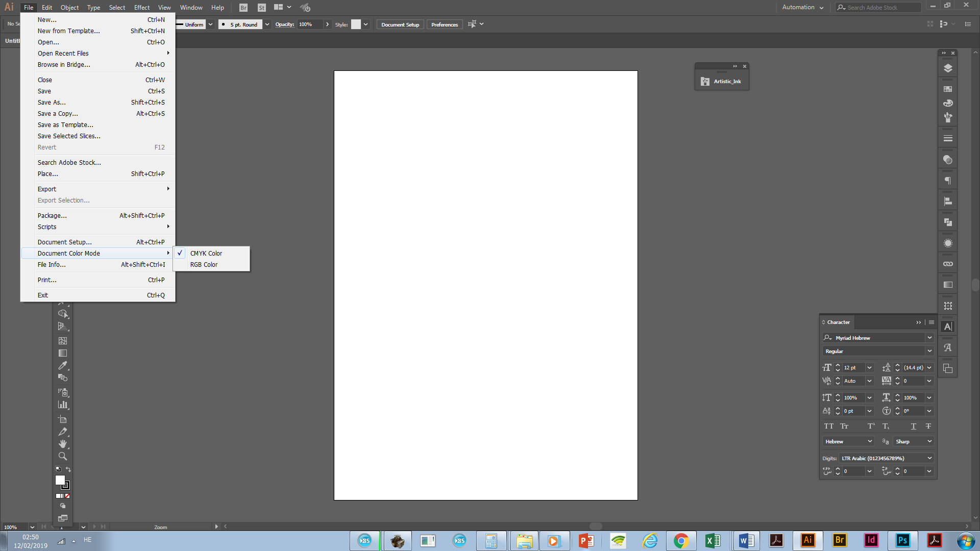The height and width of the screenshot is (551, 980).
Task: Expand the Sharp anti-aliasing dropdown
Action: click(929, 442)
